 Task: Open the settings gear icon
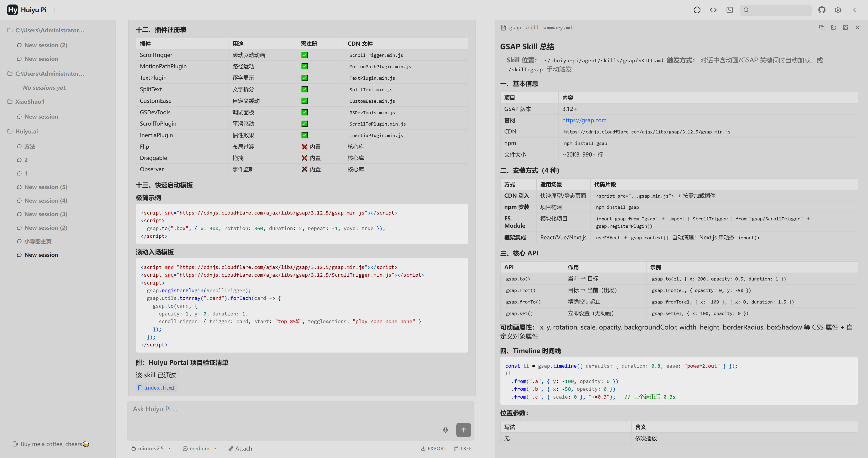[x=838, y=10]
